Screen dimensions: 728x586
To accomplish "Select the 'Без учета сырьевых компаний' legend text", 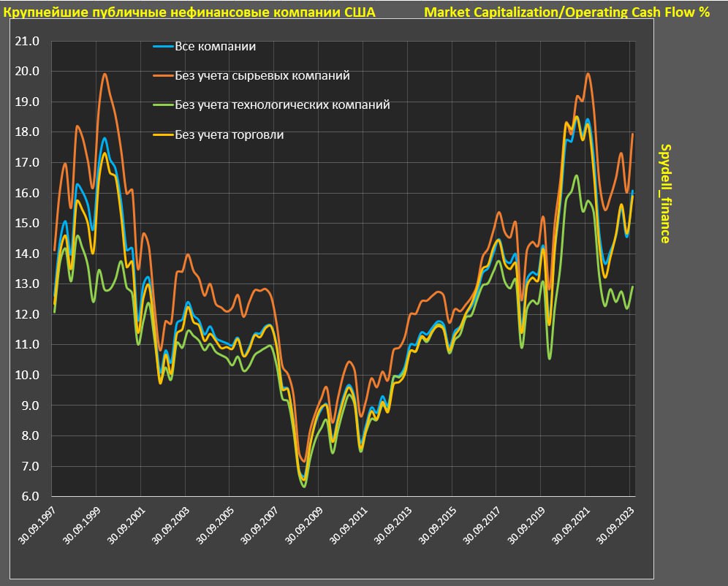I will pyautogui.click(x=262, y=76).
